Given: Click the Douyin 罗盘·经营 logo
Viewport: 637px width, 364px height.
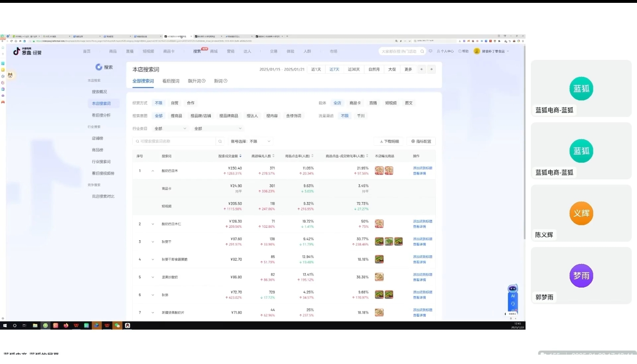Looking at the screenshot, I should pos(27,51).
